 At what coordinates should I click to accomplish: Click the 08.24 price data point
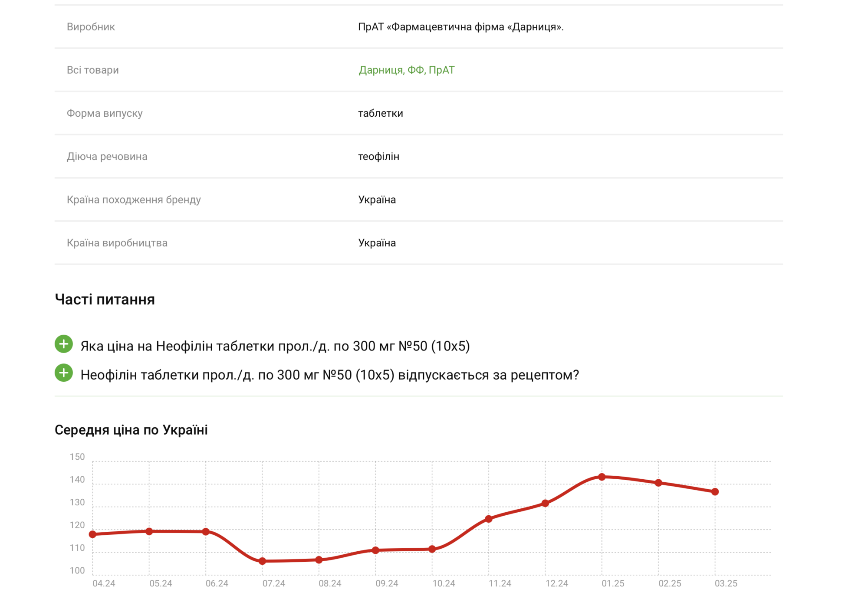coord(319,560)
